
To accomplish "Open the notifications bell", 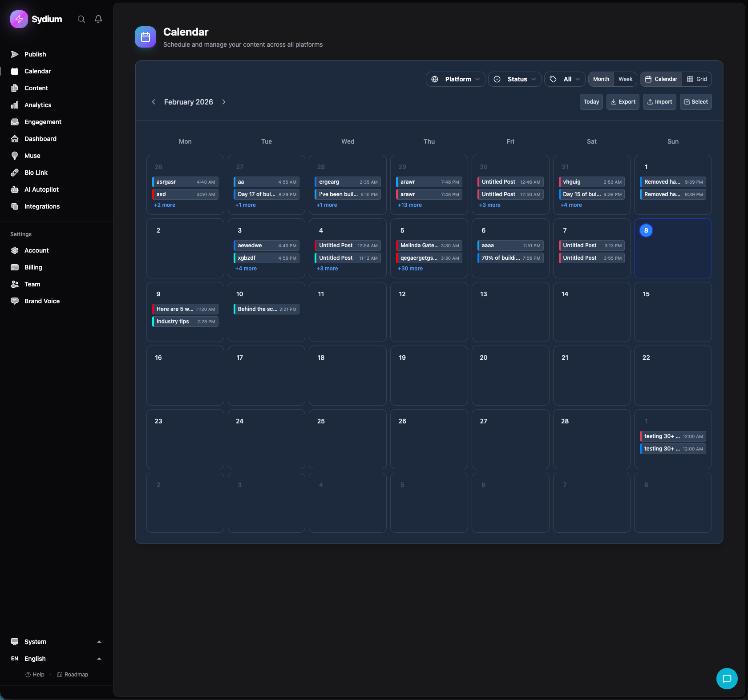I will (x=98, y=19).
